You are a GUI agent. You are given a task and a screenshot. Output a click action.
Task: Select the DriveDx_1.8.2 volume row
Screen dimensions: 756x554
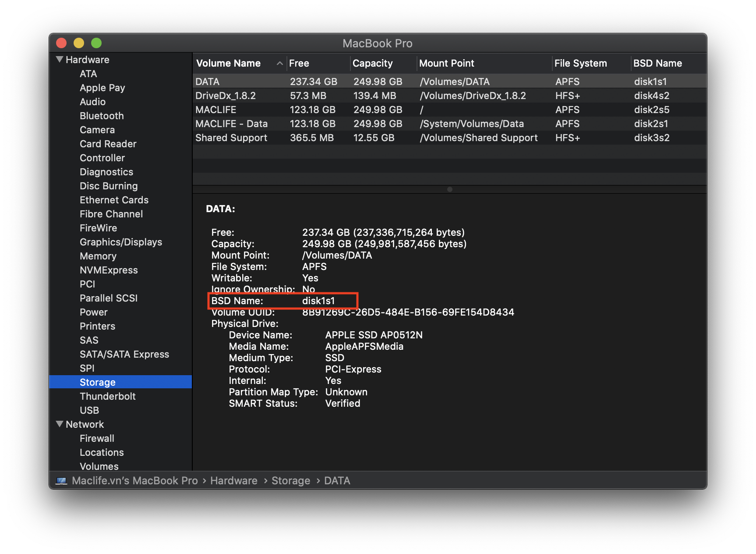tap(225, 96)
